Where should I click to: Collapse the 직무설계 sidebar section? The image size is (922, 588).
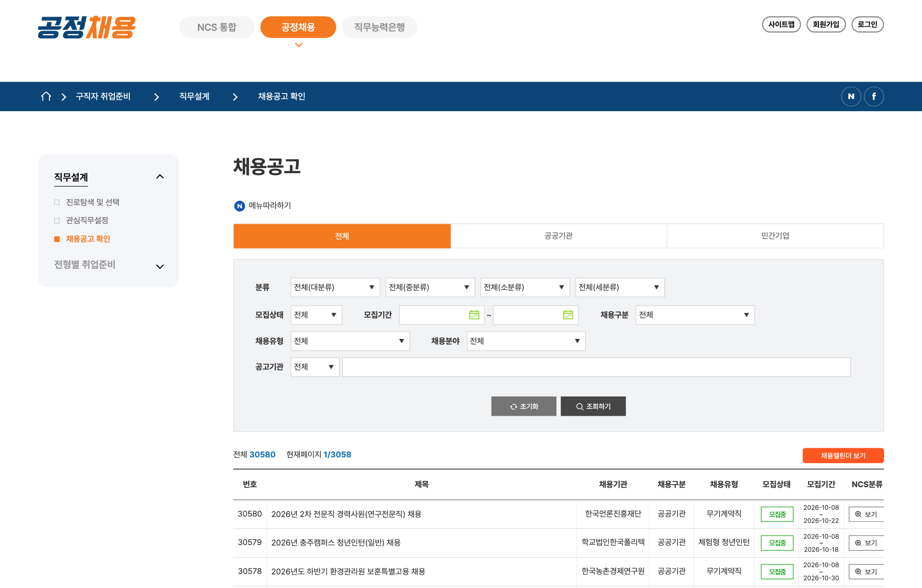[x=160, y=177]
